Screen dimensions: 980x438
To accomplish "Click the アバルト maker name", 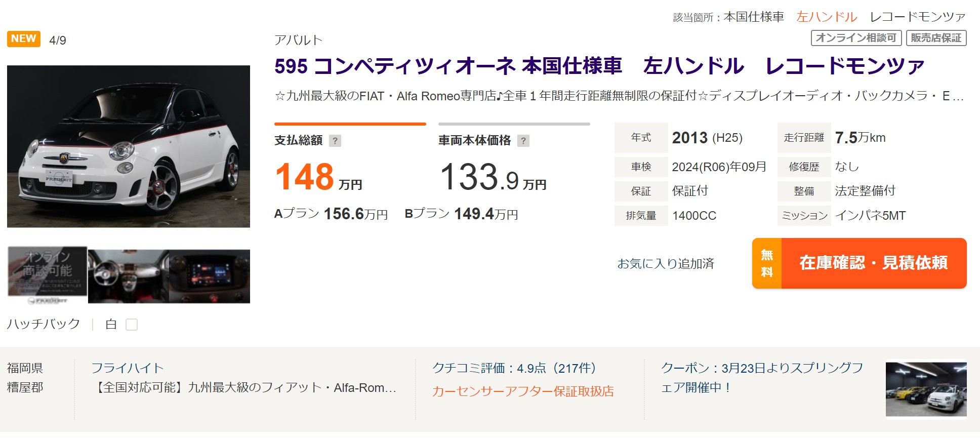I will click(x=298, y=40).
